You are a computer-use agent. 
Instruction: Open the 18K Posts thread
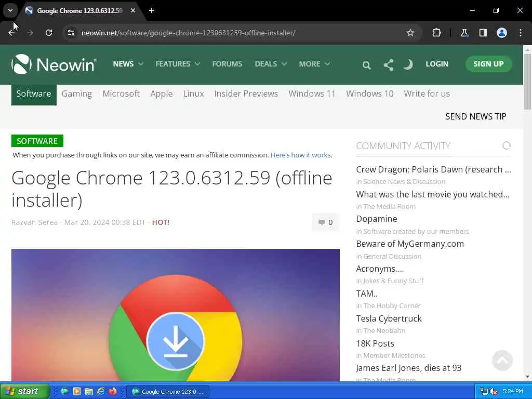pyautogui.click(x=375, y=343)
